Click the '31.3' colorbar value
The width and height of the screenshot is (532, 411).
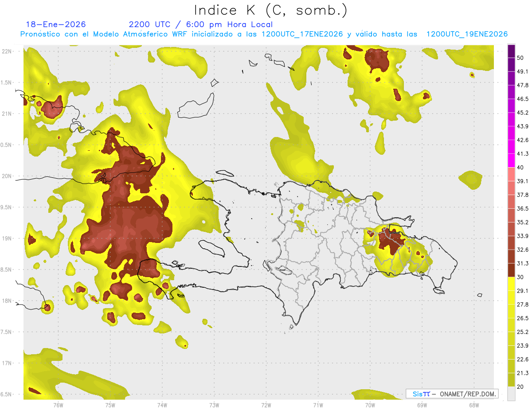click(x=523, y=263)
